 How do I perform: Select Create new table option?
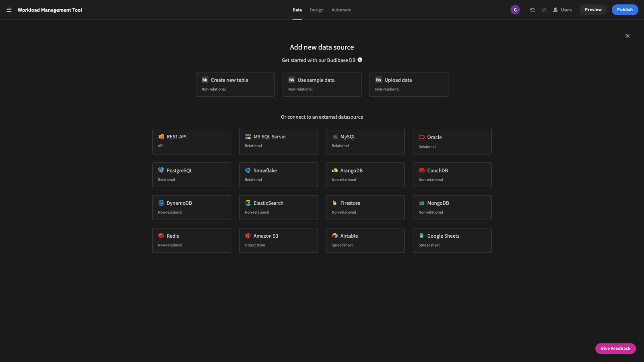235,84
